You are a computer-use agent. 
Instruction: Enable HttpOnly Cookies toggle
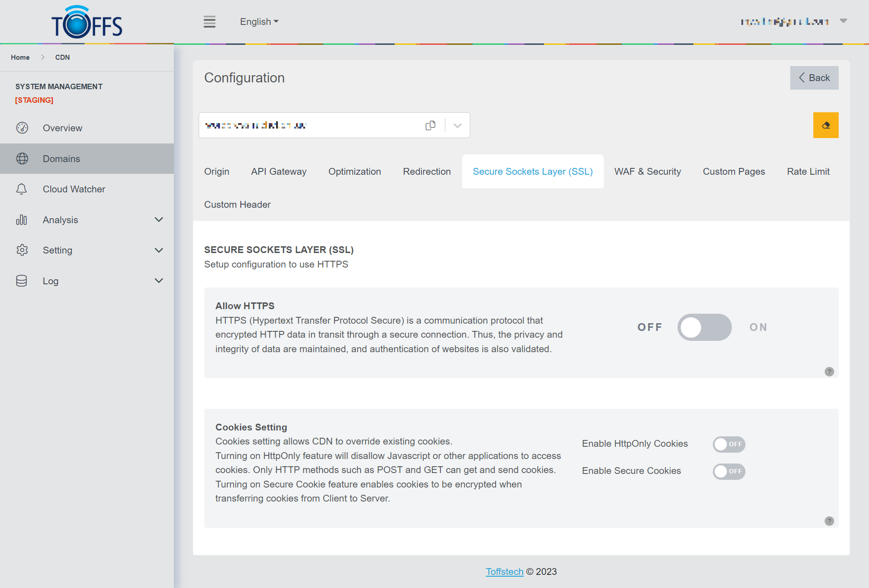pos(729,444)
